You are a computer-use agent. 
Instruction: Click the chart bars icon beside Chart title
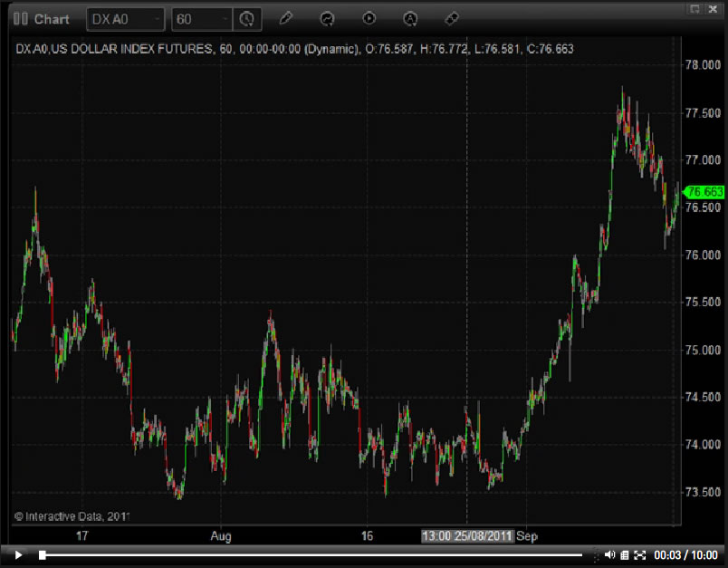click(x=20, y=18)
